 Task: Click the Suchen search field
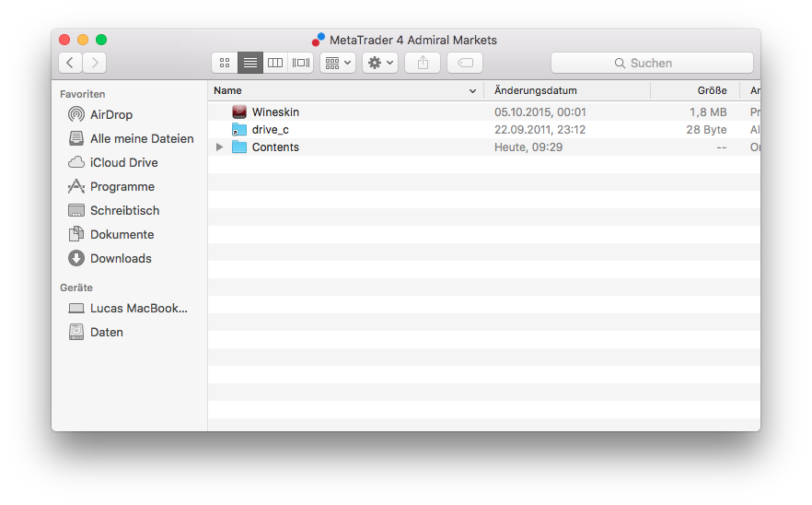click(652, 63)
